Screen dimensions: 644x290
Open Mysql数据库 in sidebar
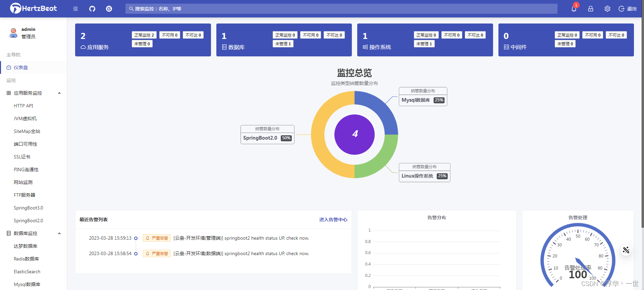click(x=27, y=284)
